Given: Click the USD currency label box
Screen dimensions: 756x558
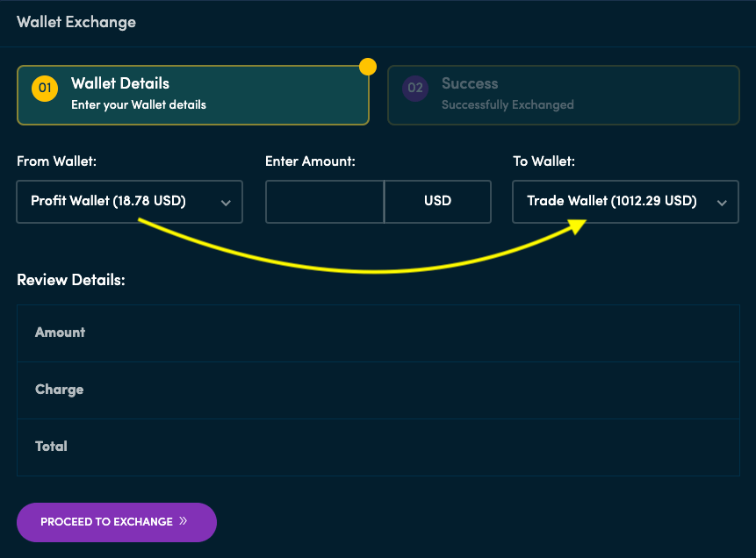Looking at the screenshot, I should tap(437, 201).
